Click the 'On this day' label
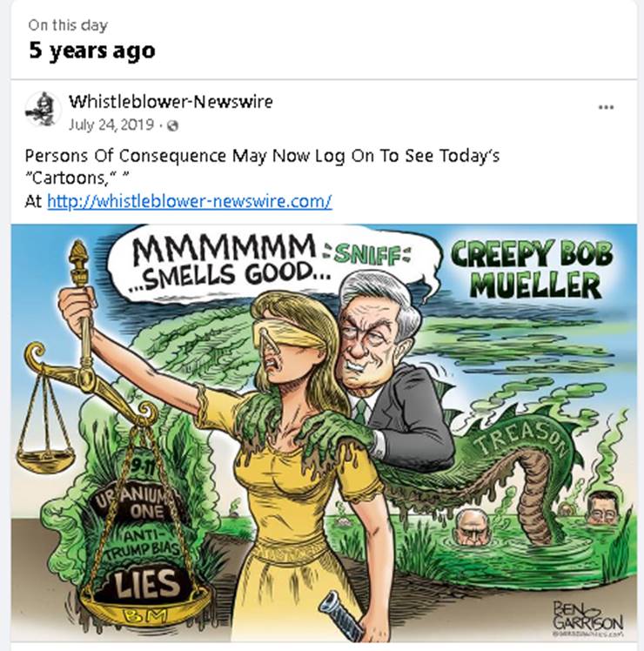This screenshot has width=644, height=651. coord(68,26)
